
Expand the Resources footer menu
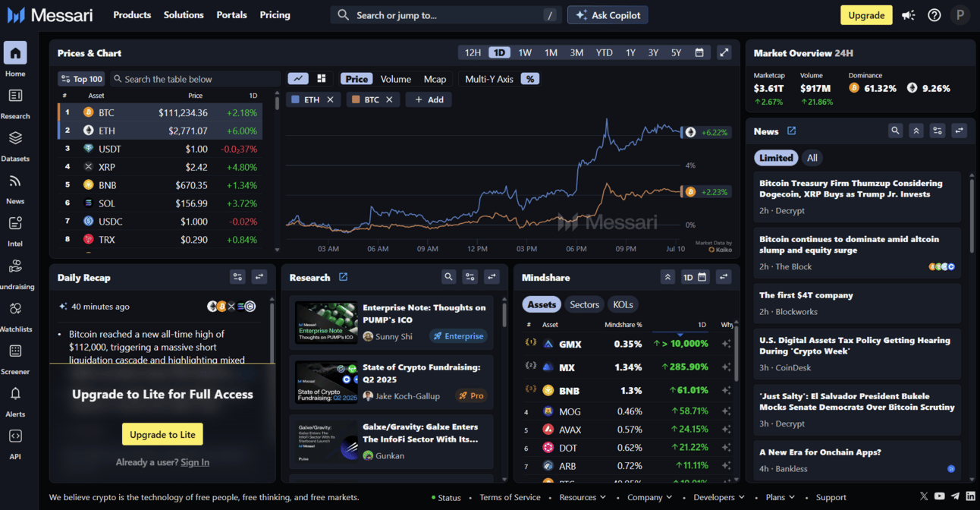tap(583, 497)
